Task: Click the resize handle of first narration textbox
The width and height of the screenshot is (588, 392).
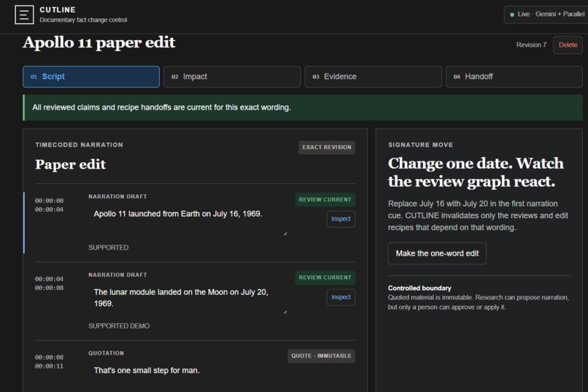Action: pyautogui.click(x=285, y=234)
